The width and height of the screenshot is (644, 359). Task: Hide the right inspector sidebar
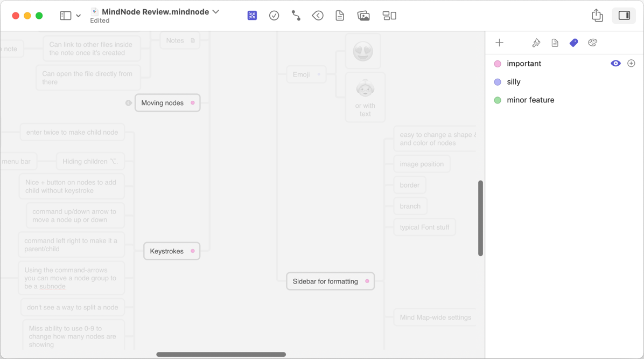624,16
